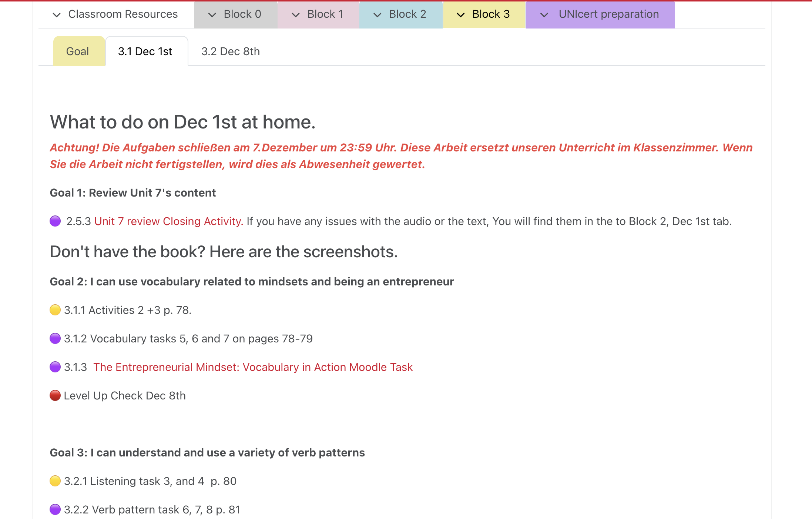Screen dimensions: 812x519
Task: Open the Classroom Resources section
Action: pos(123,14)
